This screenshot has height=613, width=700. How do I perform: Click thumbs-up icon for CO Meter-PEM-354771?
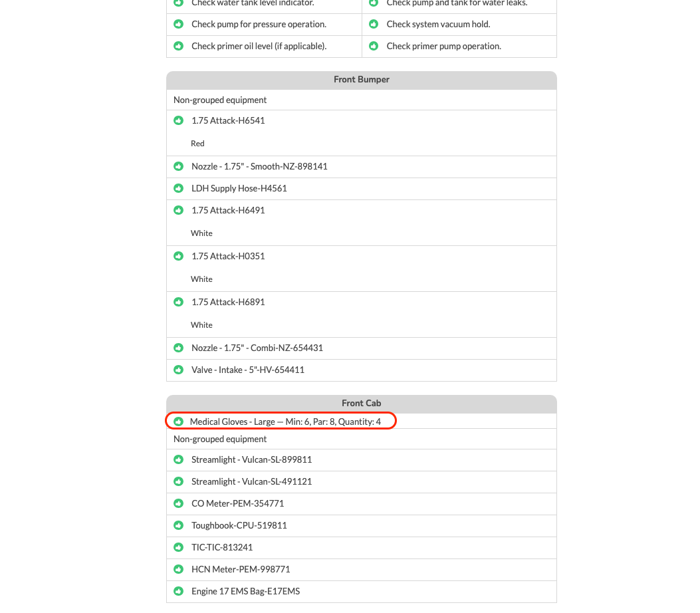(x=179, y=503)
